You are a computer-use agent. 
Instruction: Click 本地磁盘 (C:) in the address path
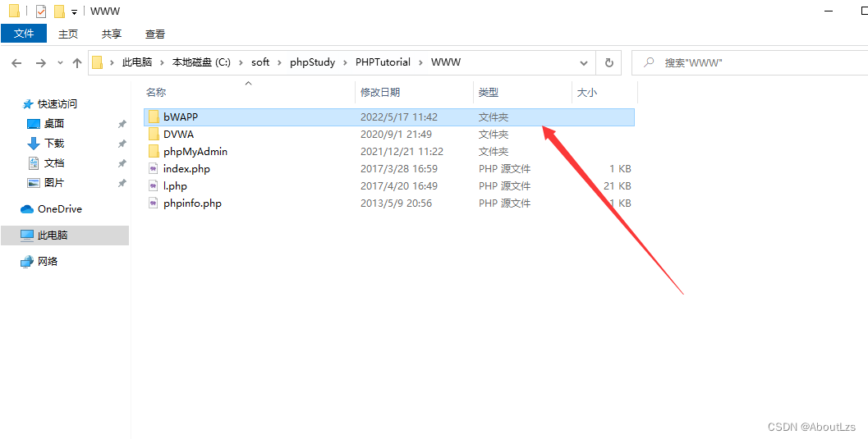pyautogui.click(x=201, y=62)
